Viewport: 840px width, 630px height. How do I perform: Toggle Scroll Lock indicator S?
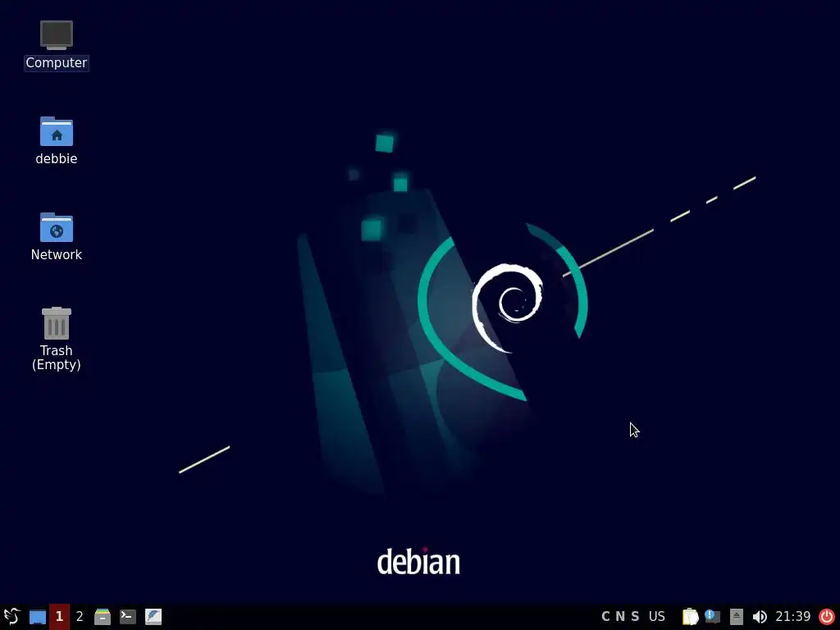(x=635, y=617)
